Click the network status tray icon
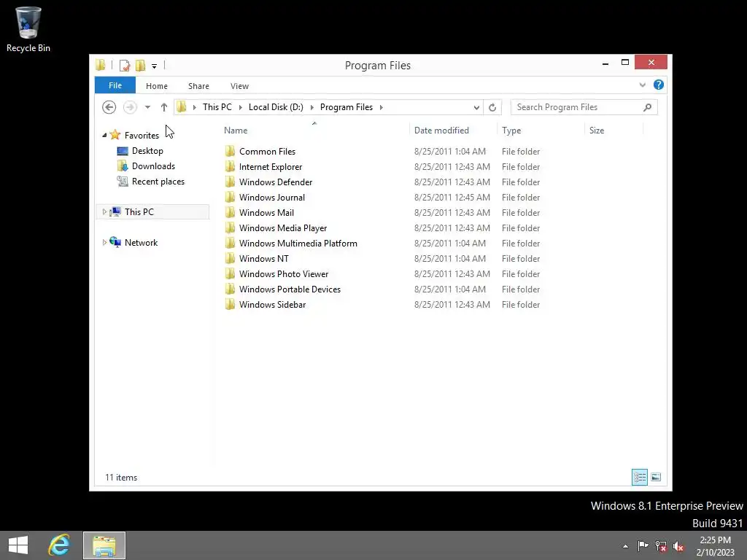Viewport: 747px width, 560px height. (x=660, y=546)
